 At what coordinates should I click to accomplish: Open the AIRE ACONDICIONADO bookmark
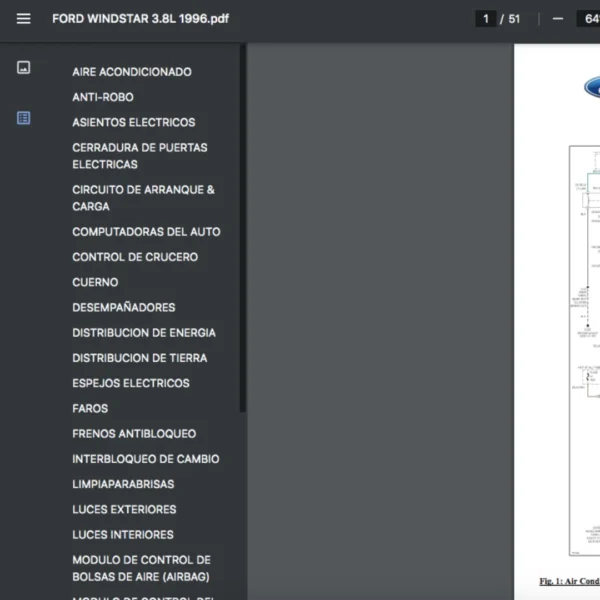132,72
